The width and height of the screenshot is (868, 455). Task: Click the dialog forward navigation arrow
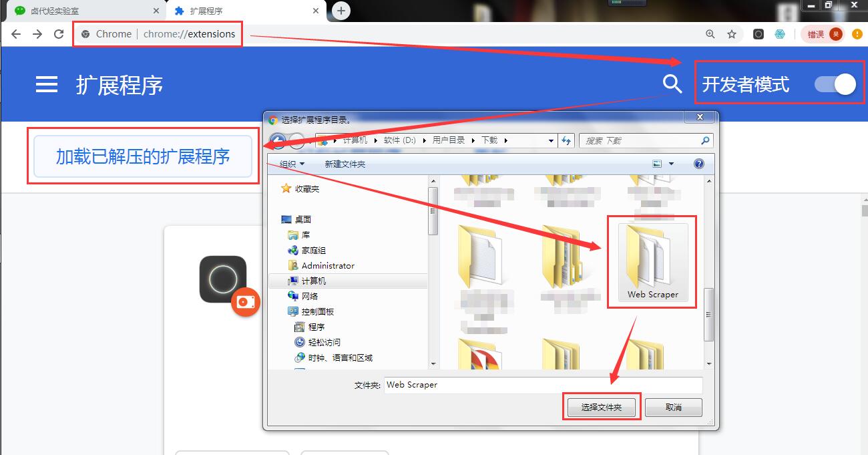click(297, 140)
